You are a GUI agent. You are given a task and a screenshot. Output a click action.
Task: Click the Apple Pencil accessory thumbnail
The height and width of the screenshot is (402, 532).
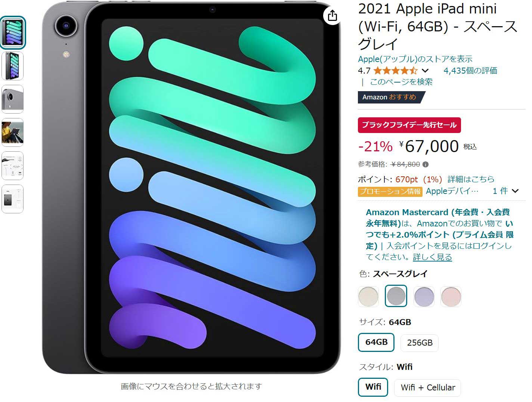coord(12,166)
